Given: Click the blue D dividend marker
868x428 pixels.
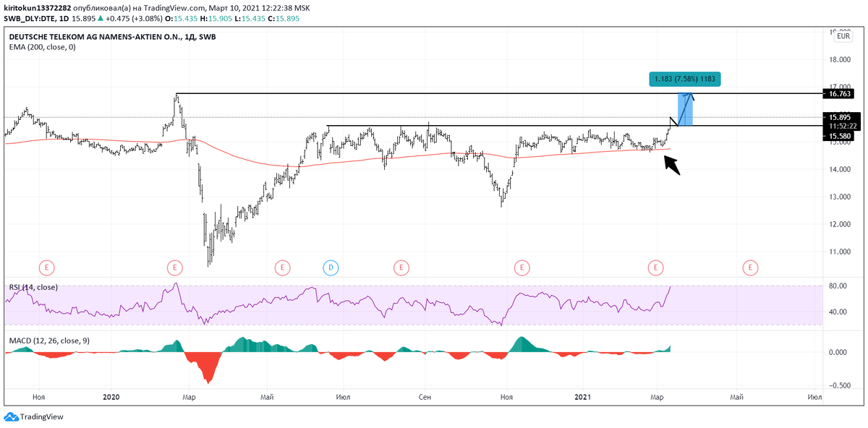Looking at the screenshot, I should (331, 267).
